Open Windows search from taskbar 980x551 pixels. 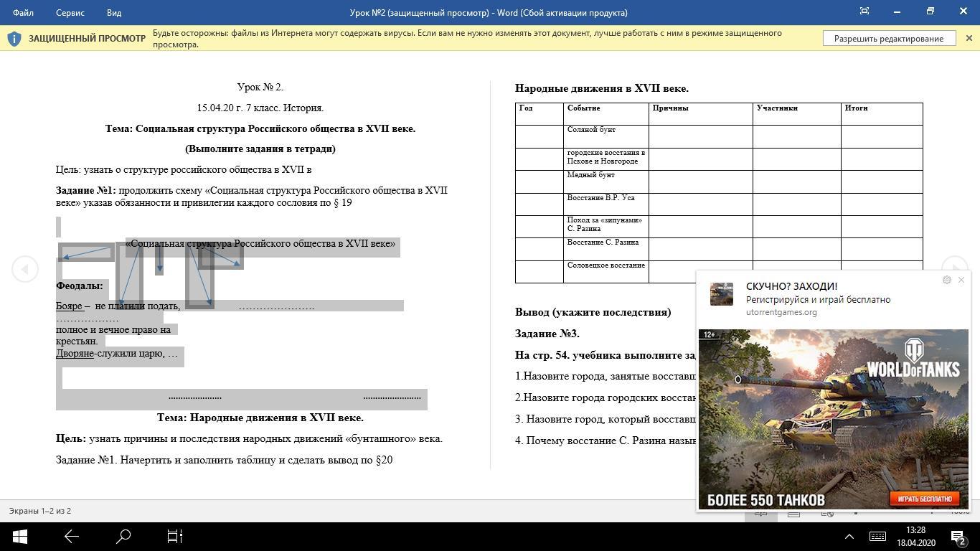pos(123,536)
